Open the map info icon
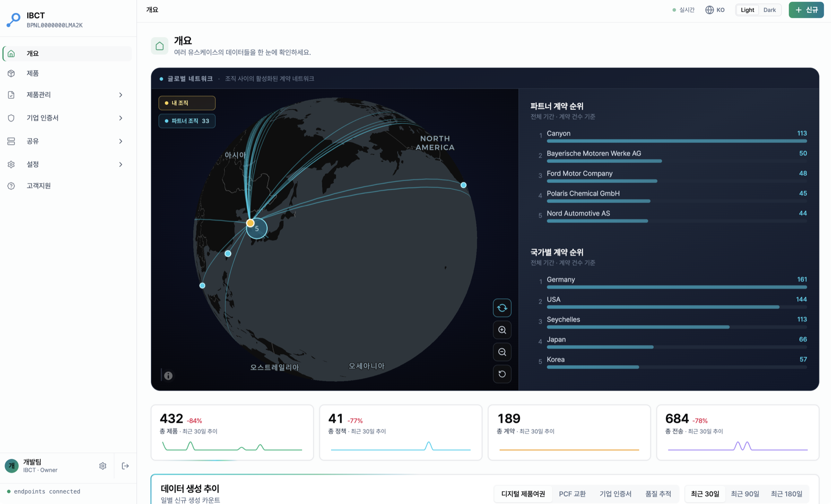 [169, 376]
